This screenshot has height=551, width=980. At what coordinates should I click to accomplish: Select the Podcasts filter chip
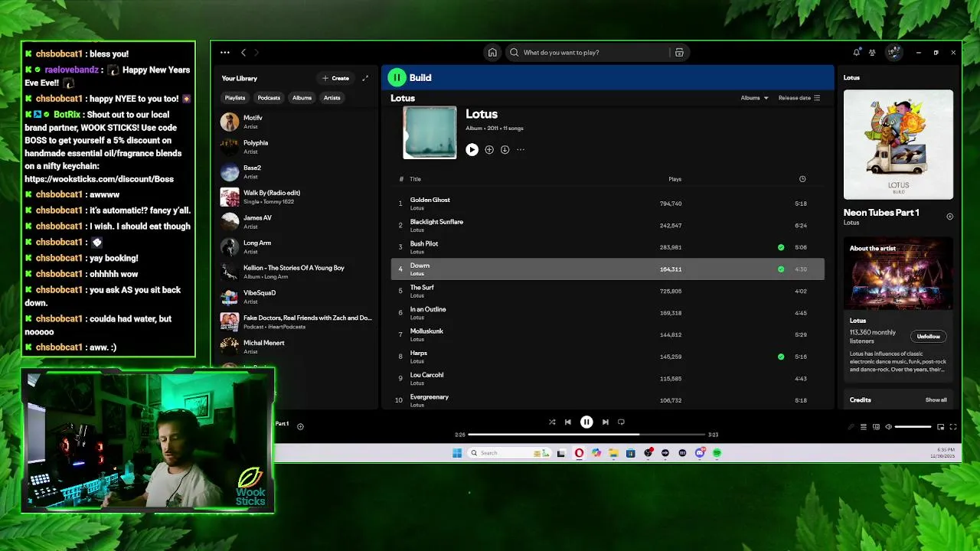tap(269, 98)
